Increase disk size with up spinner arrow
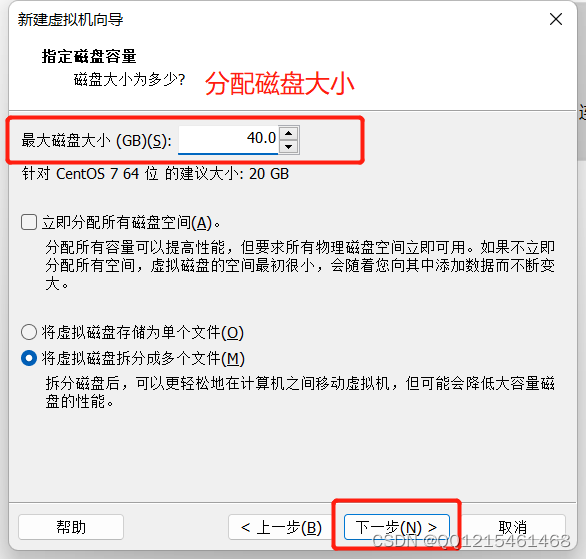This screenshot has width=586, height=559. (x=289, y=133)
